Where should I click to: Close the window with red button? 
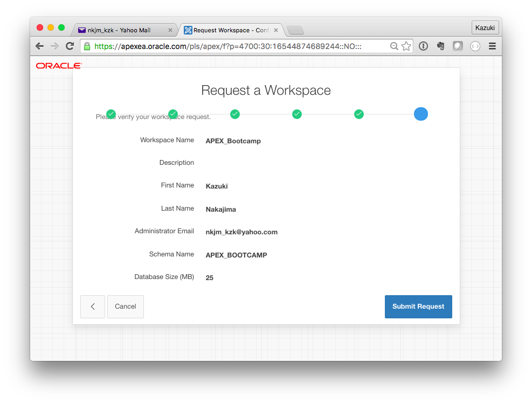point(40,27)
